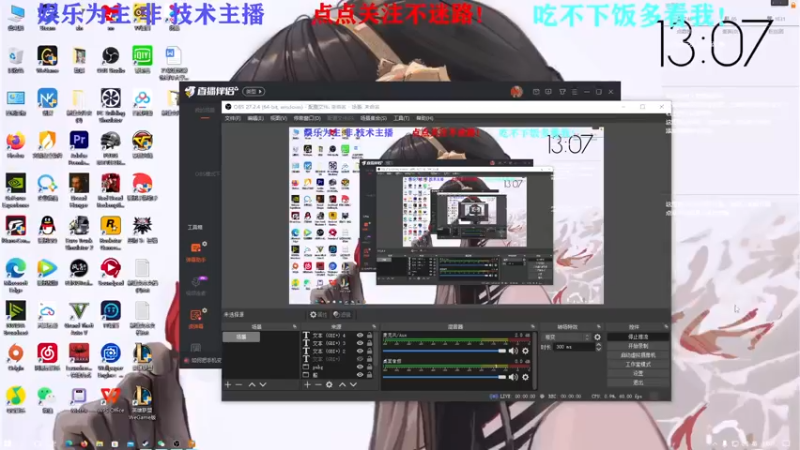
Task: Open the scene transition type dropdown
Action: click(566, 337)
